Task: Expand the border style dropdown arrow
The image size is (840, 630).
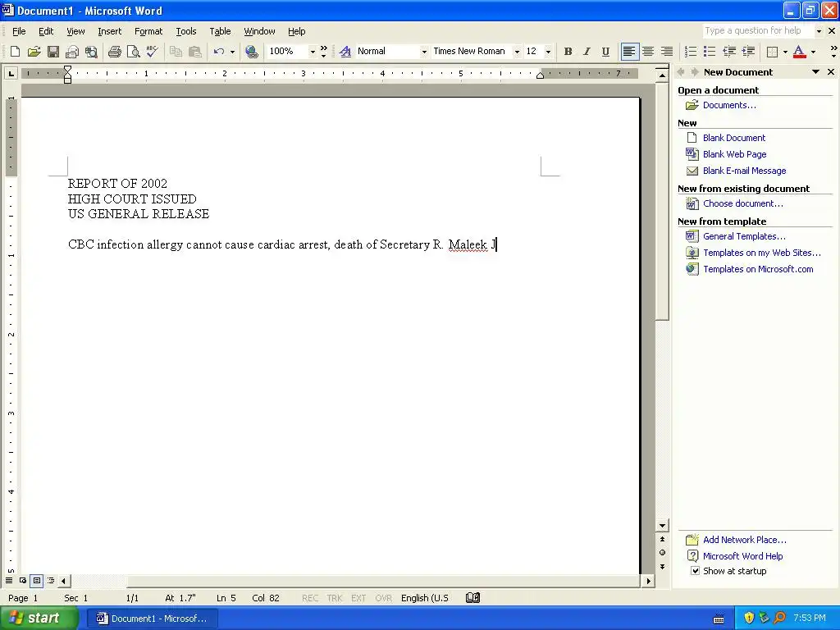Action: tap(785, 52)
